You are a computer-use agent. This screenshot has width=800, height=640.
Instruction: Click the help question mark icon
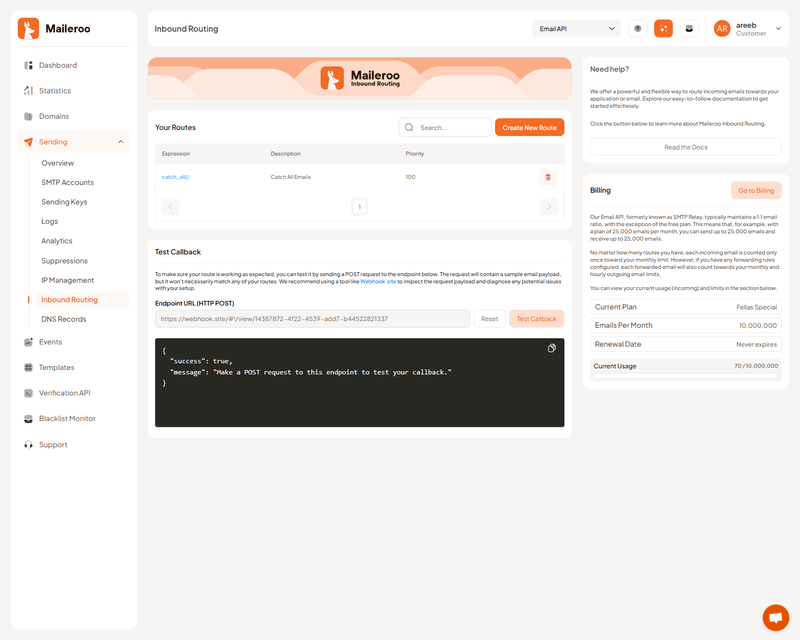click(x=638, y=29)
